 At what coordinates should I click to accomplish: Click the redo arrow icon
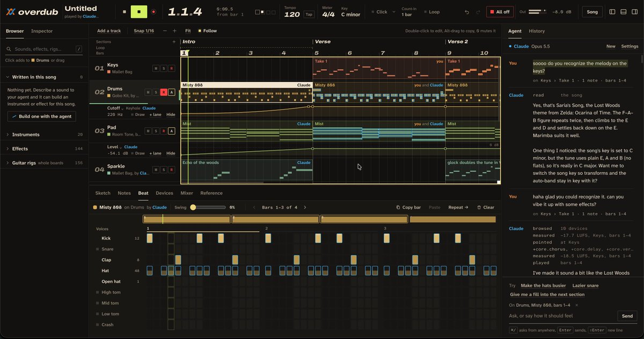click(x=478, y=12)
